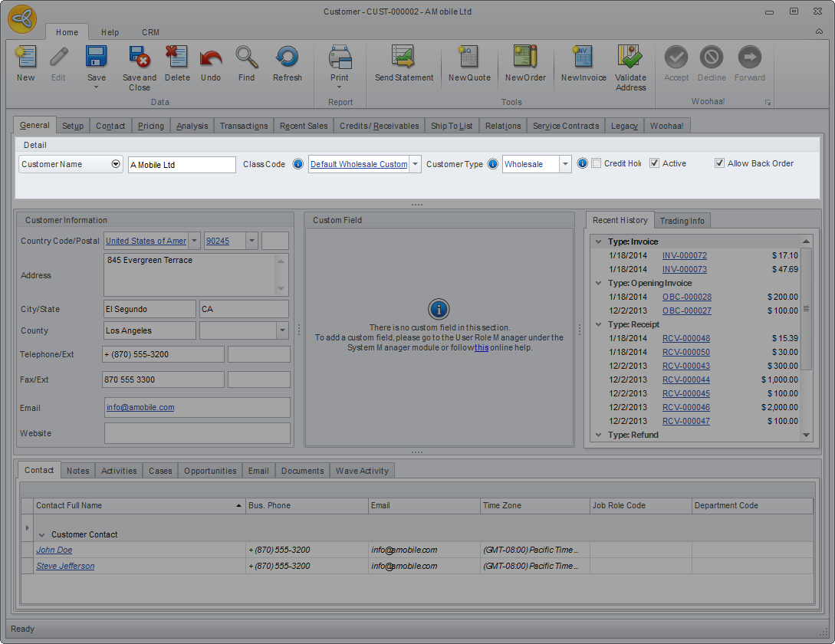
Task: Uncheck the Active checkbox
Action: tap(654, 163)
